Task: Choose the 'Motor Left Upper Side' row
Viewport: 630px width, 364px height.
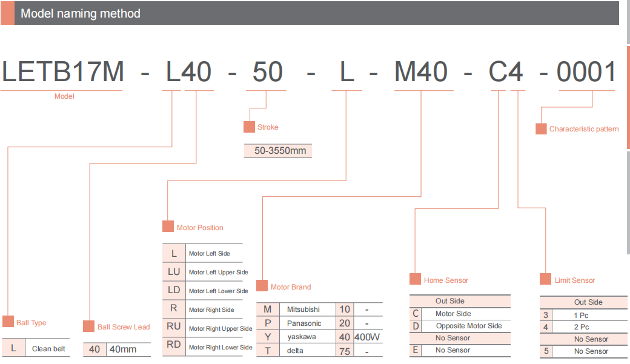Action: (x=218, y=273)
